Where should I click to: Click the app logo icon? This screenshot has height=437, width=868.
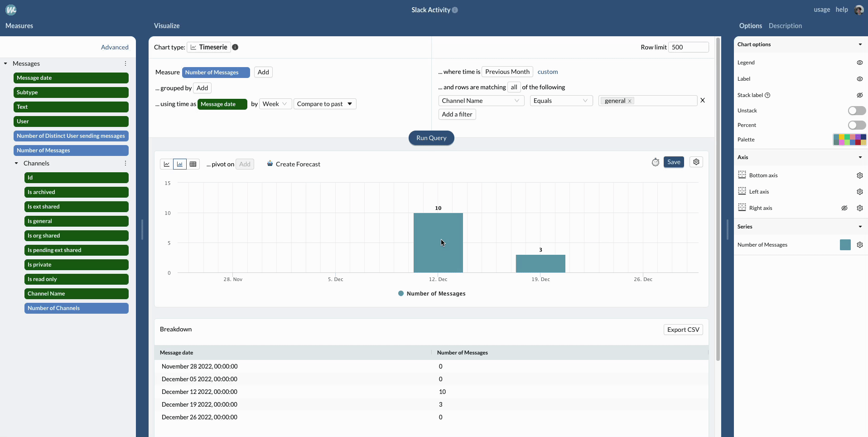[x=11, y=10]
